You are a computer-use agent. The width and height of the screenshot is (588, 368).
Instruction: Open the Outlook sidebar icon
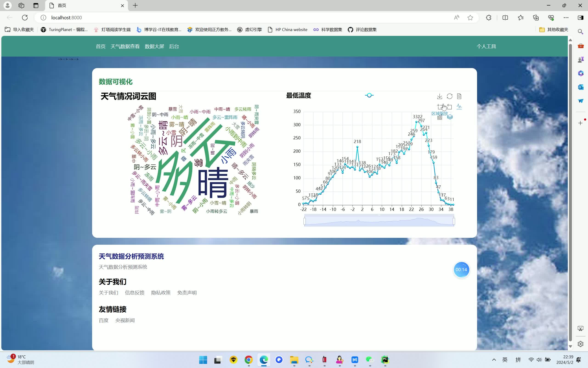click(581, 87)
